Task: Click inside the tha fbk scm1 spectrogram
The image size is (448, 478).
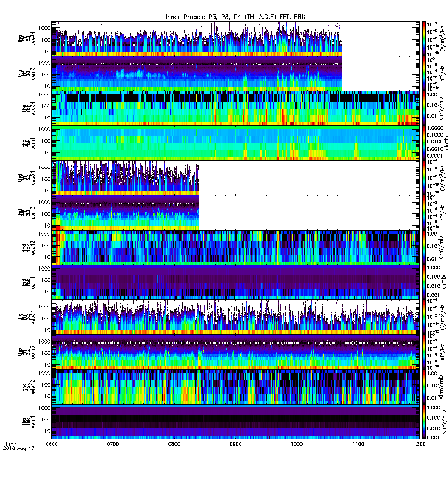Action: click(x=235, y=143)
